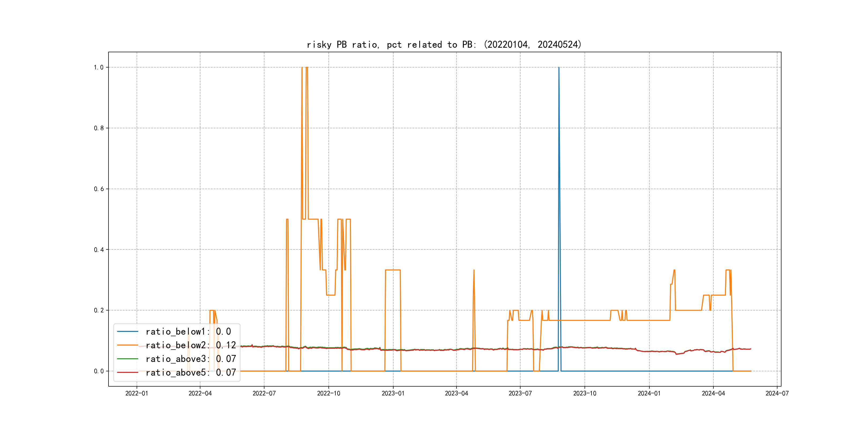Click the blue ratio_below1 legend line
868x434 pixels.
[x=127, y=332]
